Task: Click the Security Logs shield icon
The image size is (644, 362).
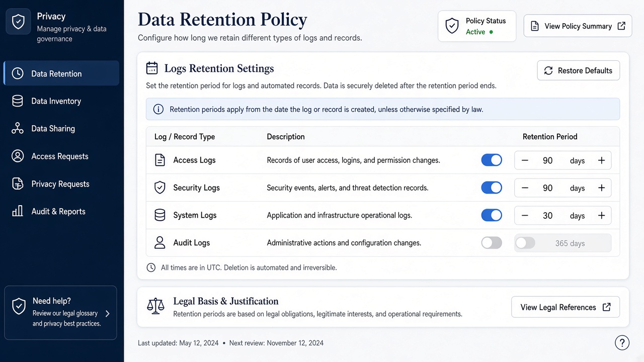Action: pyautogui.click(x=159, y=188)
